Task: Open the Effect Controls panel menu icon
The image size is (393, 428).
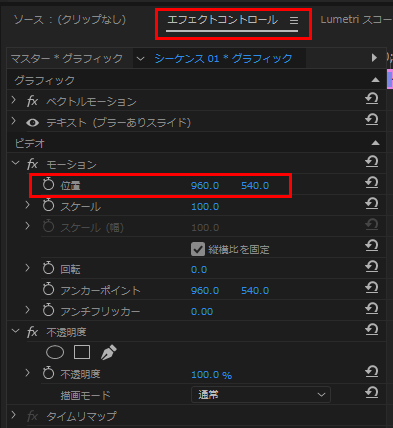Action: pos(294,21)
